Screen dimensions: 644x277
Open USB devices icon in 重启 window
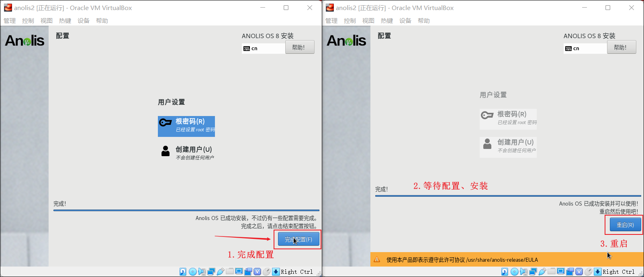542,272
